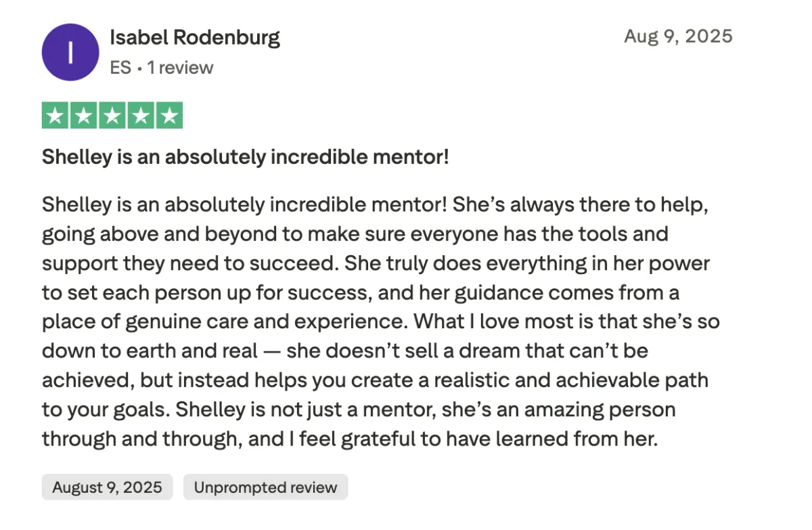The height and width of the screenshot is (530, 812).
Task: Click the line beginning "support they need to succeed"
Action: (376, 263)
